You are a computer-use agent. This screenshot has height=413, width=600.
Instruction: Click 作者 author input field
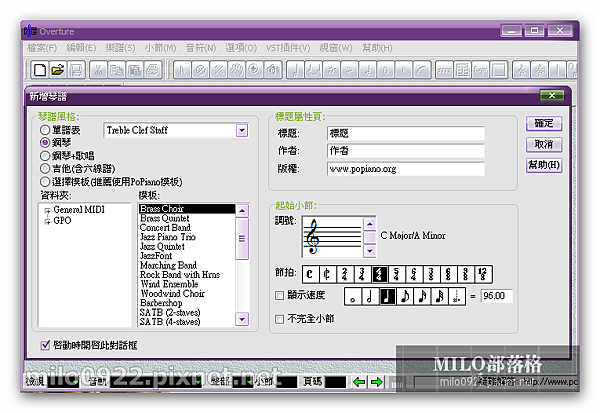[406, 151]
